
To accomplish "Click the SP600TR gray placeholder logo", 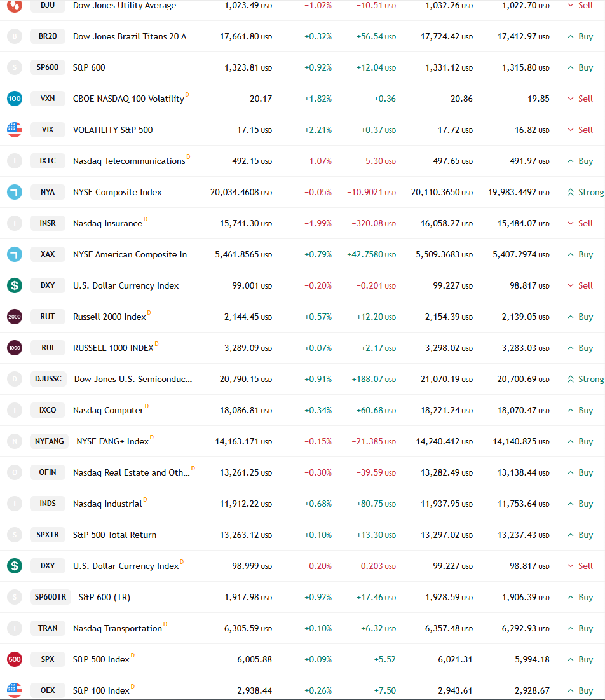I will 15,597.
